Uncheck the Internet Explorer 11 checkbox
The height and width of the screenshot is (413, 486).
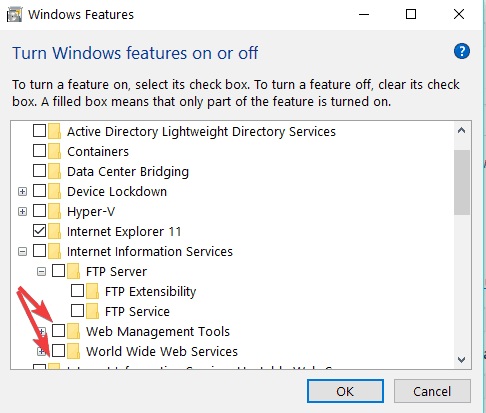39,231
